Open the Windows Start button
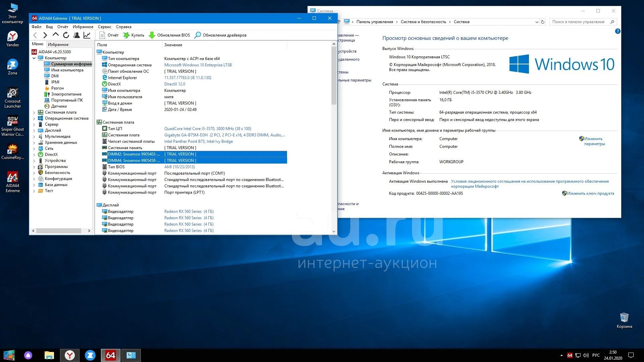The image size is (644, 362). 9,355
